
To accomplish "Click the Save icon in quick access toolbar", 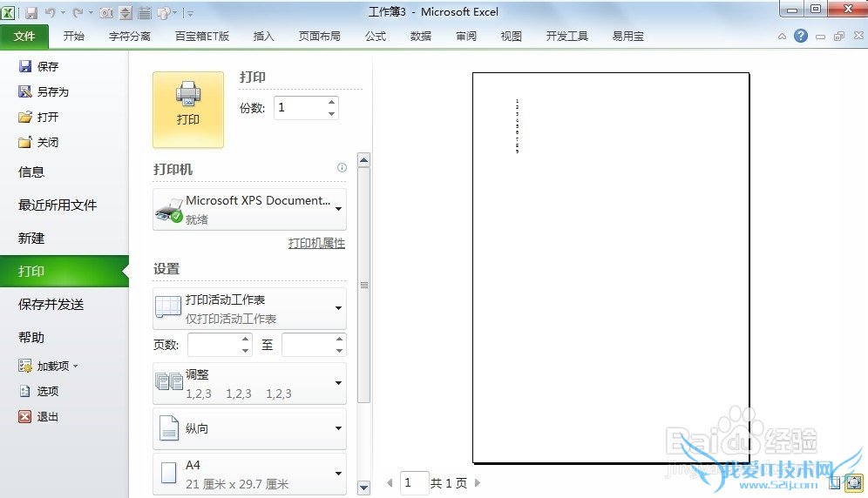I will (x=31, y=12).
